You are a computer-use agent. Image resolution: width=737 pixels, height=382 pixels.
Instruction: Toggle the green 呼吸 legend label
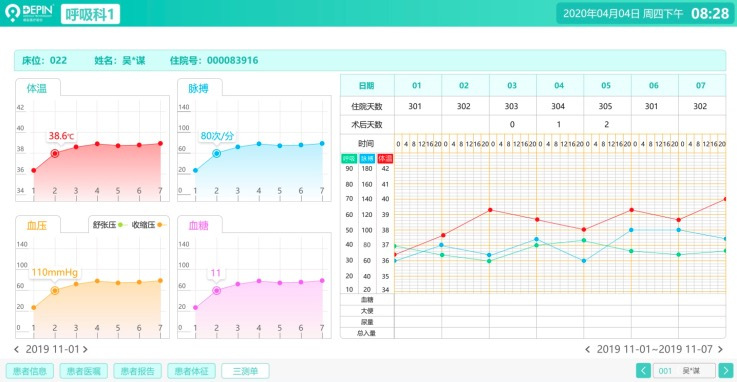[349, 158]
